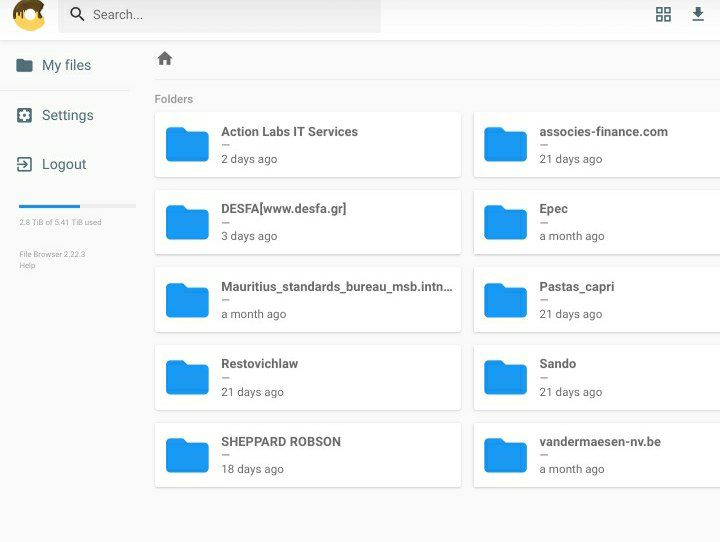720x542 pixels.
Task: Select the Sando folder icon
Action: click(506, 378)
